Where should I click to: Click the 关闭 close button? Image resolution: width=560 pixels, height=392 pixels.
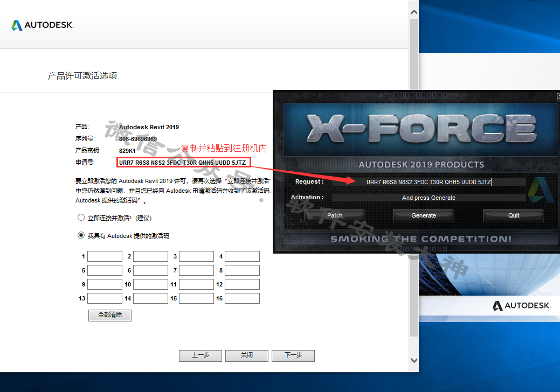click(247, 355)
